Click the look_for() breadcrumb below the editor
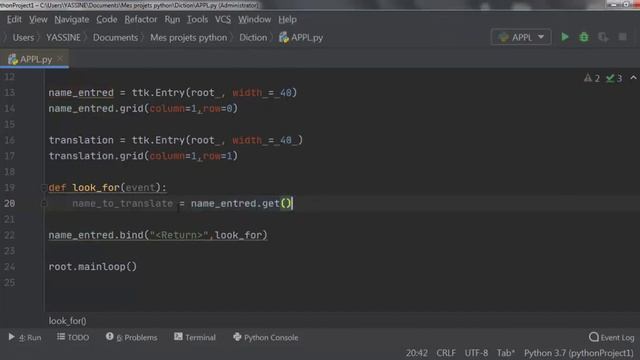The width and height of the screenshot is (640, 360). click(67, 321)
